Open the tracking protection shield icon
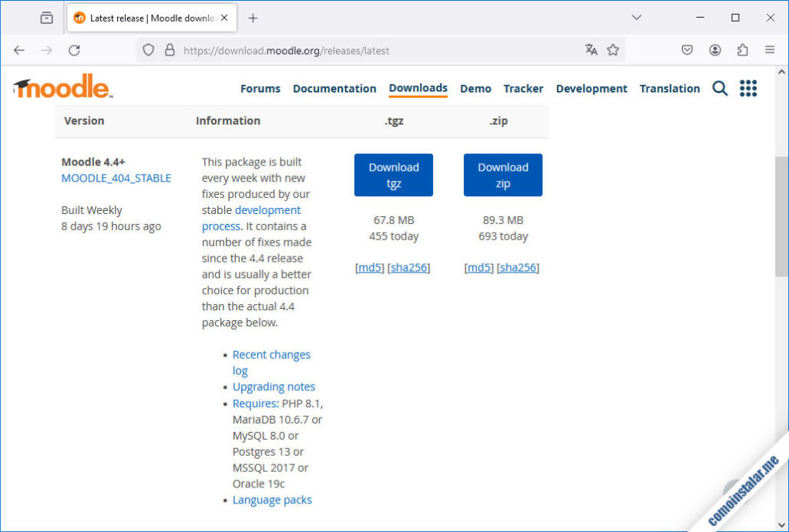Image resolution: width=789 pixels, height=532 pixels. tap(146, 49)
